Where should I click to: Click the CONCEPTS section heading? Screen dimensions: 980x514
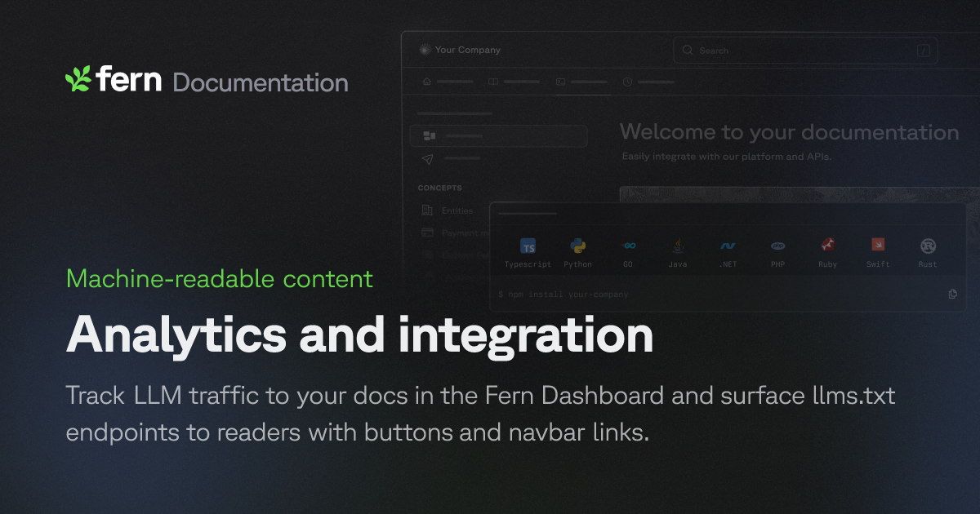point(439,188)
